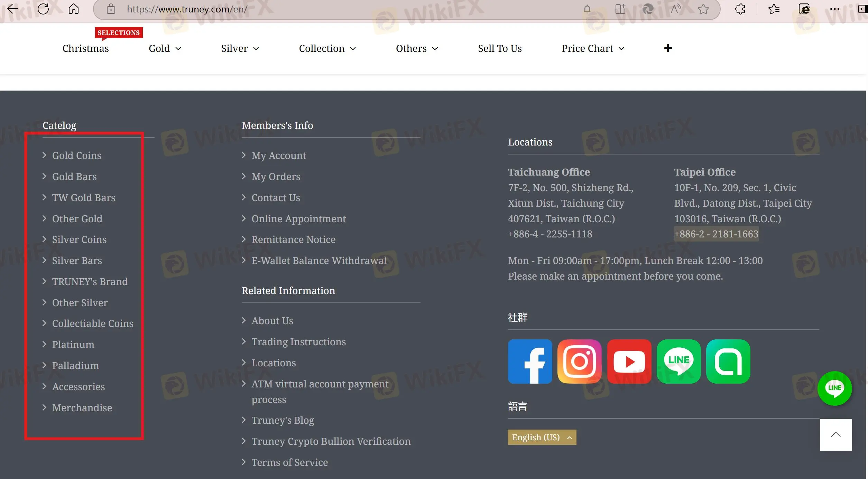Open the Facebook social icon
This screenshot has width=868, height=479.
[x=530, y=361]
